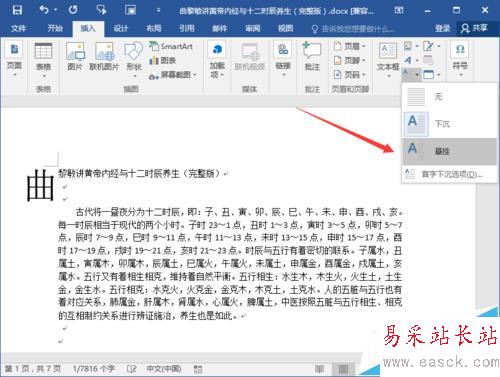Switch to the 引用 tab

coord(187,28)
